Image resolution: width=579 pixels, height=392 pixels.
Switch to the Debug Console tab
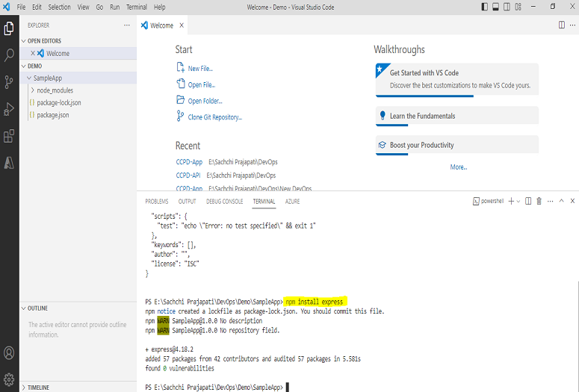coord(225,202)
